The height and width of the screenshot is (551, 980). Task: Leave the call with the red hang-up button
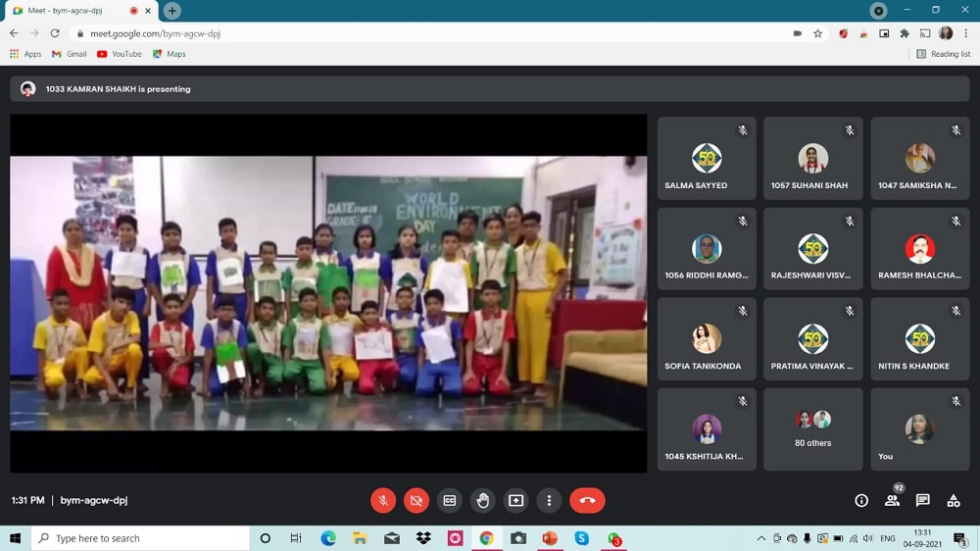[587, 500]
